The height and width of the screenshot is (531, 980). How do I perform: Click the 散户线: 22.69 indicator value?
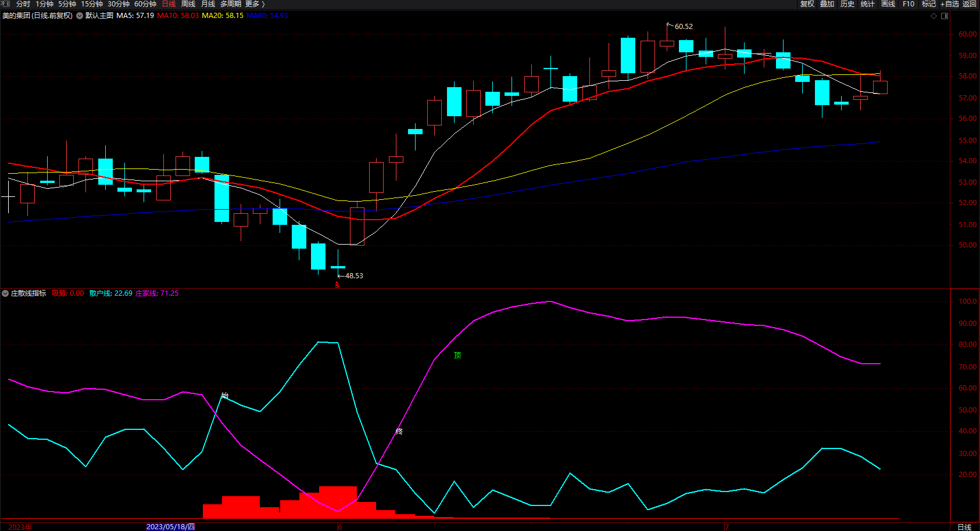point(110,293)
